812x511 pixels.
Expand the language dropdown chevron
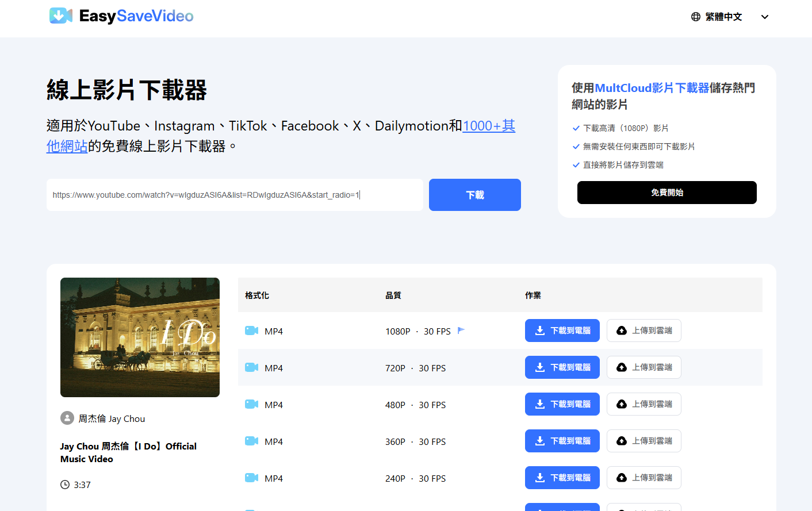click(765, 17)
